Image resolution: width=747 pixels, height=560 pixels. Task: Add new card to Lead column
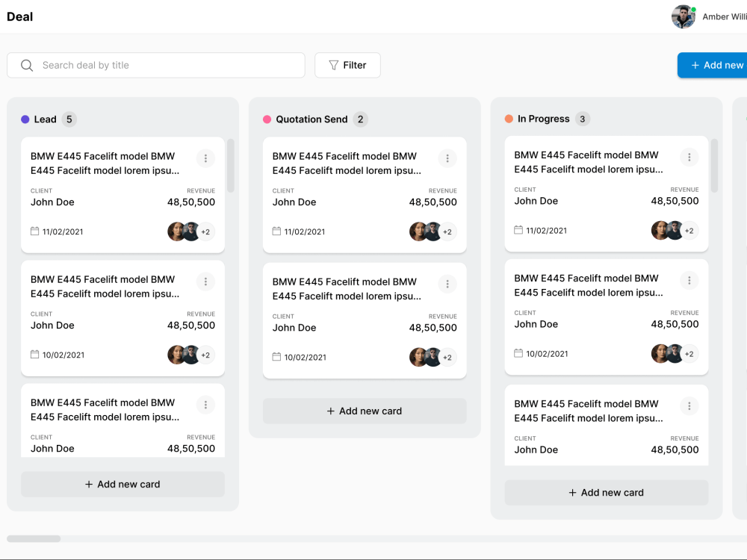(x=123, y=485)
